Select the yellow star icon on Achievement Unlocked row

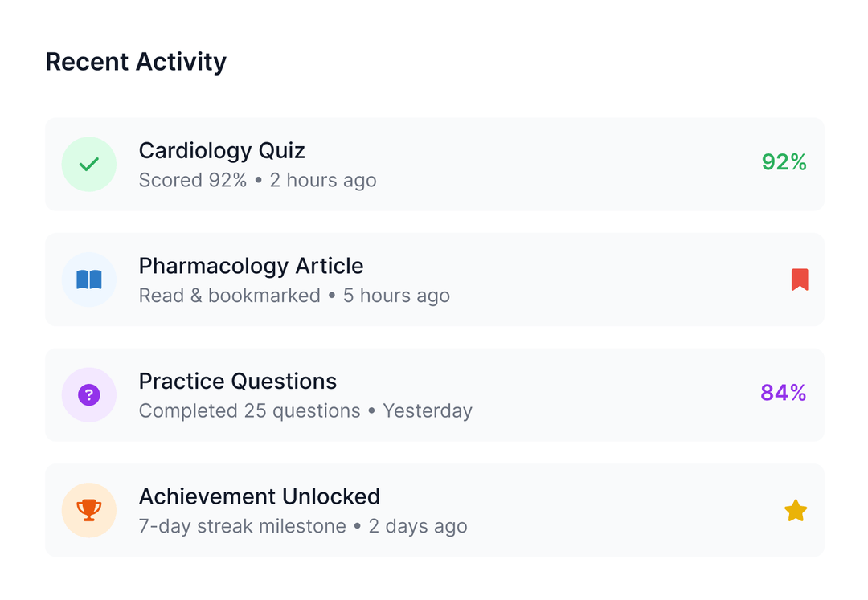pyautogui.click(x=796, y=510)
